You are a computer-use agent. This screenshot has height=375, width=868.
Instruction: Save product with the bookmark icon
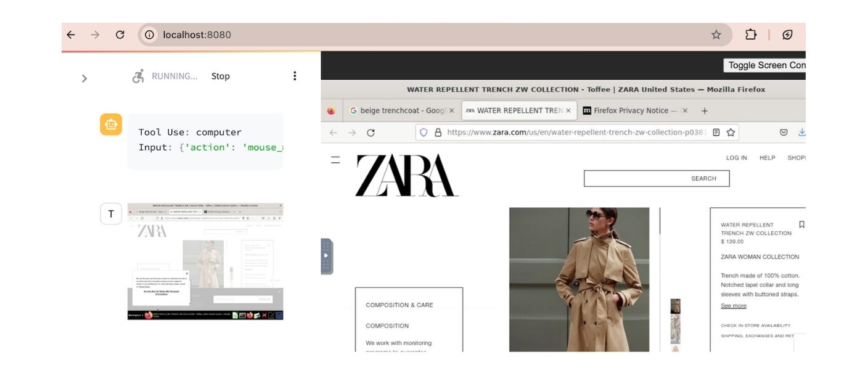(x=801, y=225)
